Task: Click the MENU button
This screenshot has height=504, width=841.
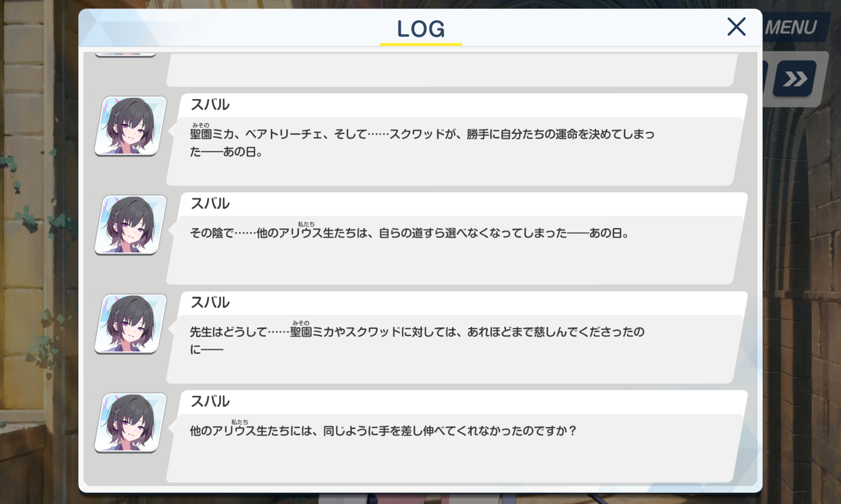Action: pos(794,27)
